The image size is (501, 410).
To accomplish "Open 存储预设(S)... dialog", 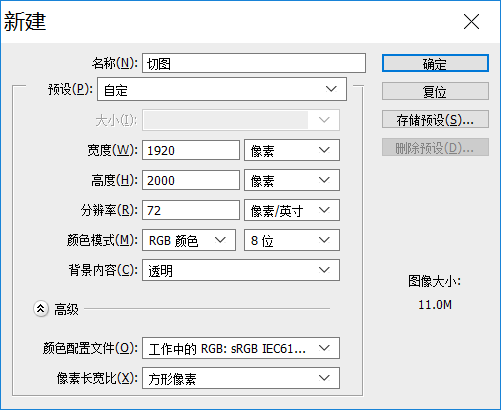I will [435, 119].
